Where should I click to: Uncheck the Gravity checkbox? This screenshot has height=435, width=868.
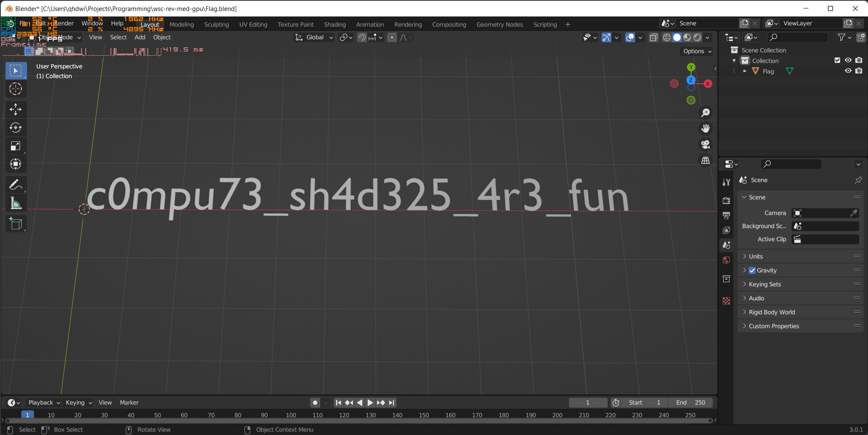tap(752, 270)
